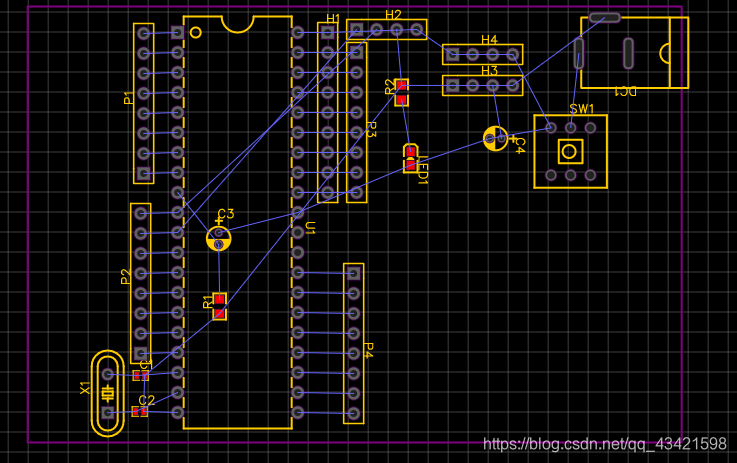Select the SW1 designator label
This screenshot has width=737, height=463.
pos(581,109)
